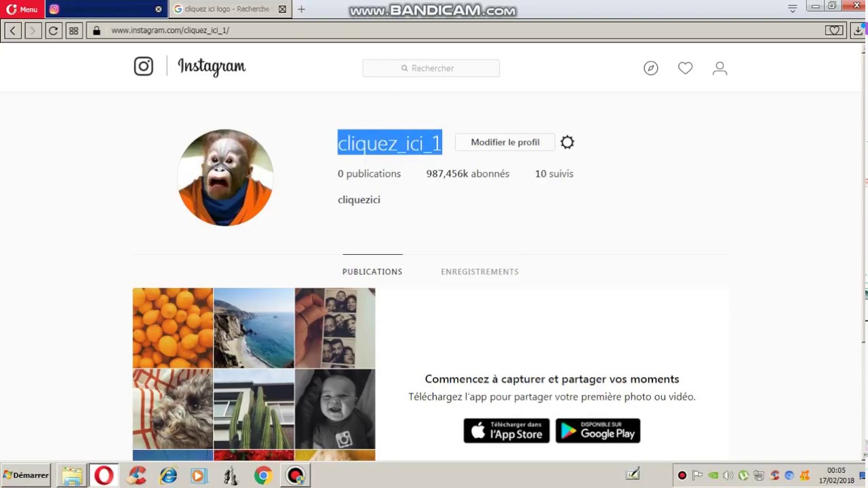Launch CCleaner from the taskbar
Screen dimensions: 868x488
coord(137,476)
